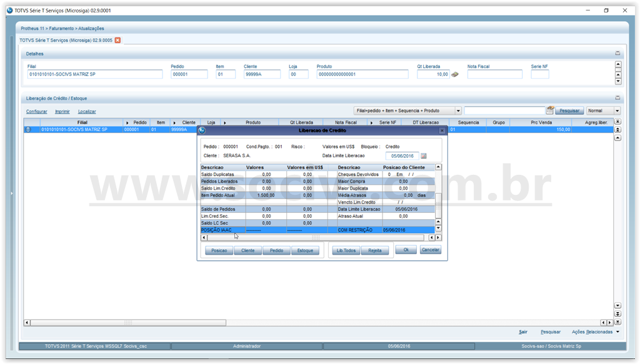Click the row marker icon for the 000001 order
Screen dimensions: 640x364
[28, 130]
